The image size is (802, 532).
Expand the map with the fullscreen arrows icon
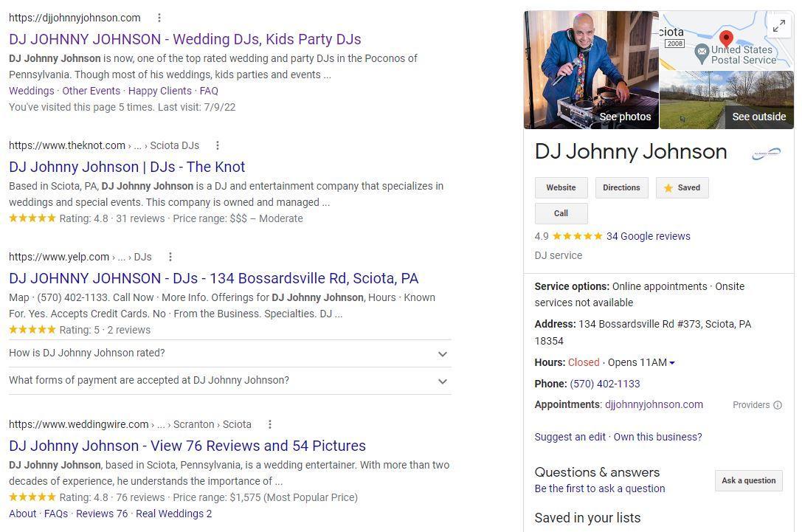[x=779, y=27]
